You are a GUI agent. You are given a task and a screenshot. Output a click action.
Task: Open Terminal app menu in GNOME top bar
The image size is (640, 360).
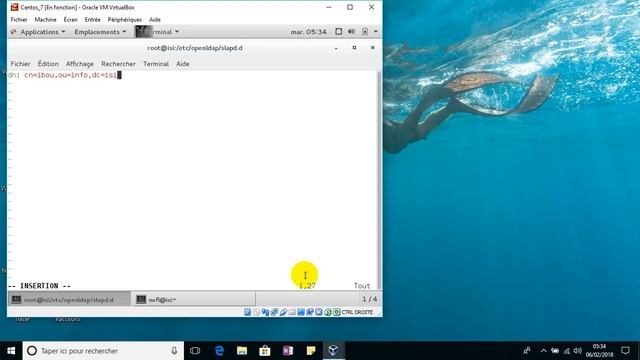click(x=158, y=32)
